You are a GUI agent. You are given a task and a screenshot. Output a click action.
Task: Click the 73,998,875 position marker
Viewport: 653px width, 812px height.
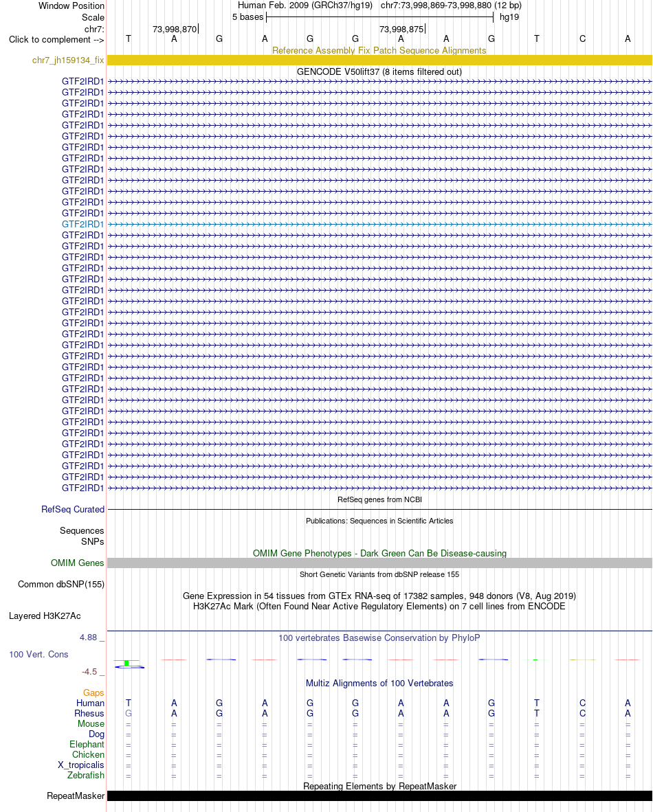pyautogui.click(x=401, y=30)
